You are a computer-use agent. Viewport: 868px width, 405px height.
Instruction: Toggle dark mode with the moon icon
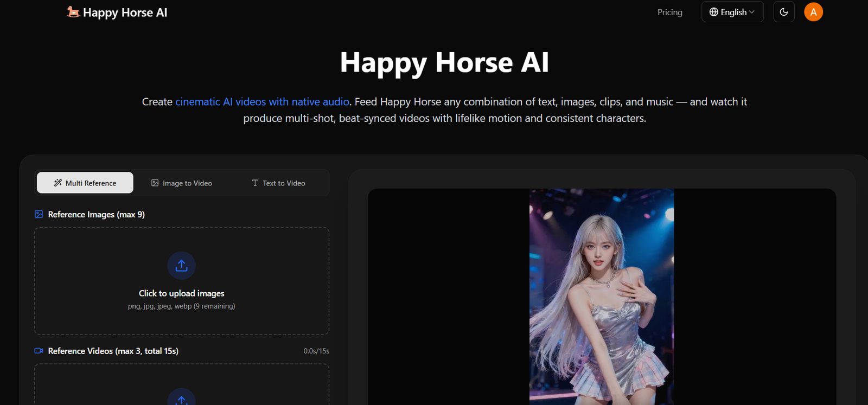783,12
